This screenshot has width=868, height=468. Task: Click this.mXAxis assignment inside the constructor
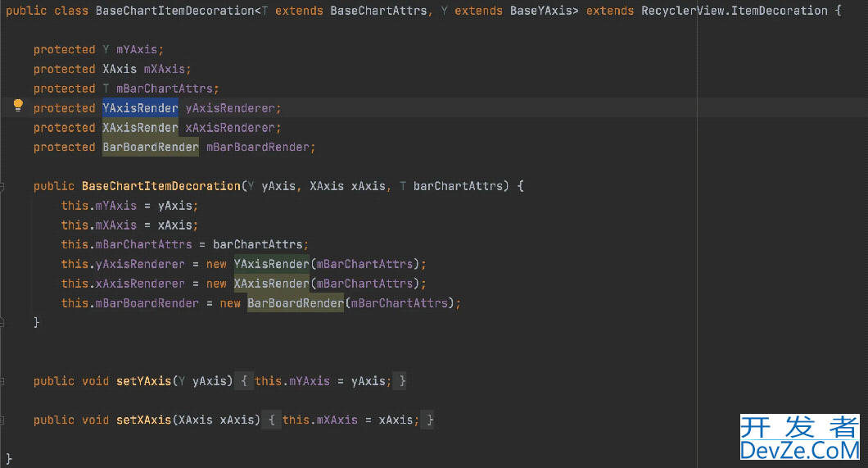coord(98,225)
